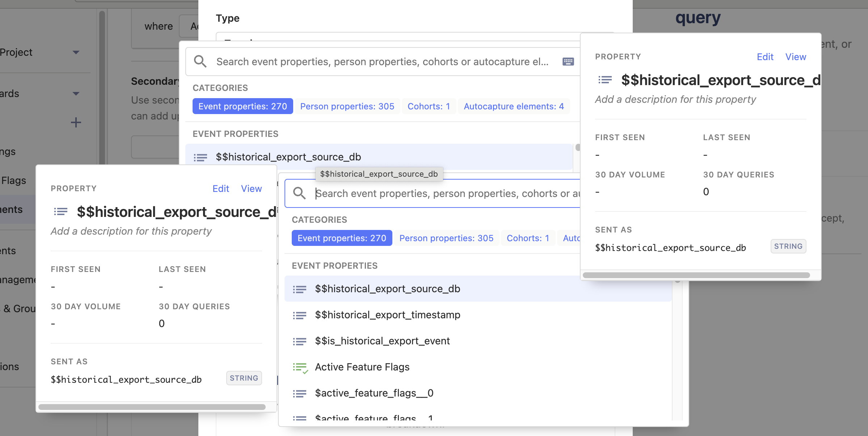Click the property list icon in the left PROPERTY panel

point(60,211)
